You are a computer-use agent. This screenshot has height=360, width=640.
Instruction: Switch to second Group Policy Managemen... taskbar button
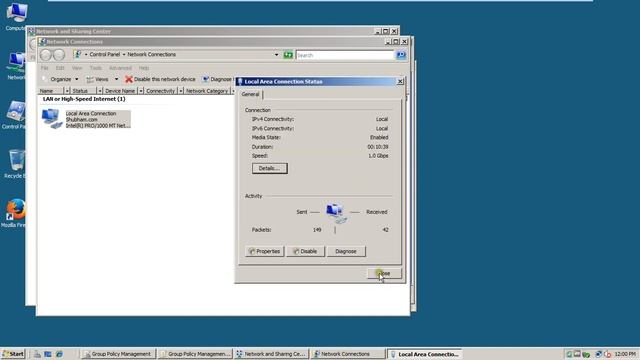pos(195,354)
